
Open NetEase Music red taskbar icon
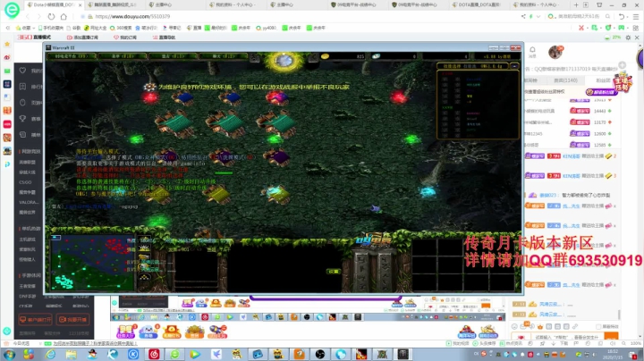(154, 354)
